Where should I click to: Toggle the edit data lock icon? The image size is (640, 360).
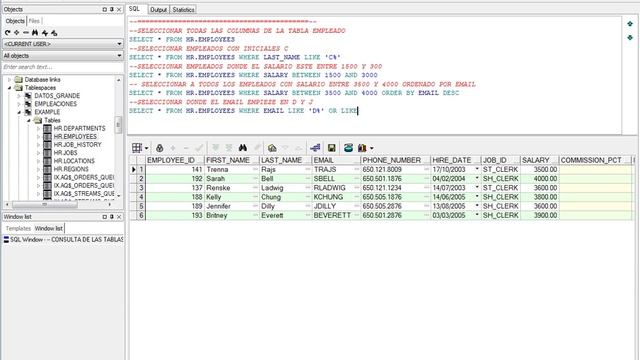coord(160,148)
